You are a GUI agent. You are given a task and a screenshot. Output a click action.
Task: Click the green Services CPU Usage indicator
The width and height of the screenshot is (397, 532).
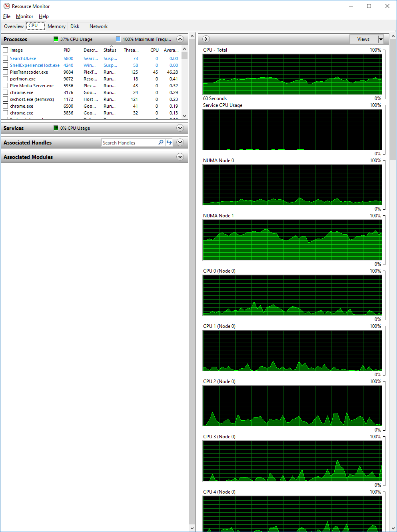pyautogui.click(x=56, y=128)
